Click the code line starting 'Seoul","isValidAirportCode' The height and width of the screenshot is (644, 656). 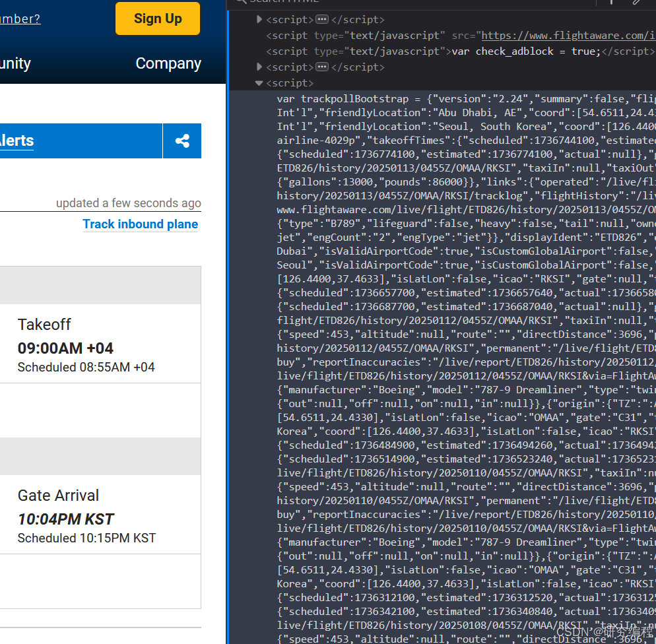466,265
